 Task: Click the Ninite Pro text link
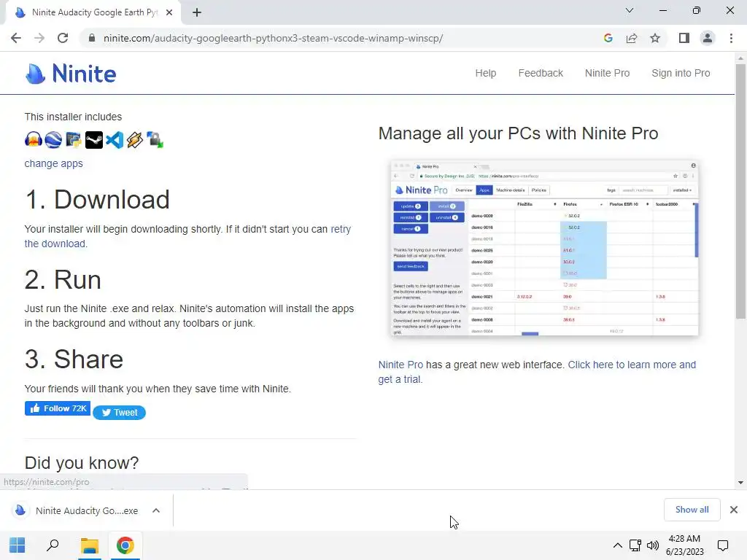400,365
